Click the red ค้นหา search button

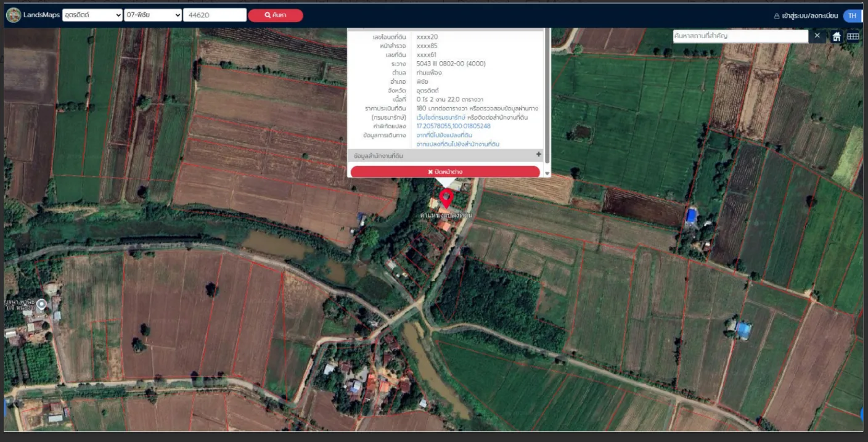(x=276, y=15)
